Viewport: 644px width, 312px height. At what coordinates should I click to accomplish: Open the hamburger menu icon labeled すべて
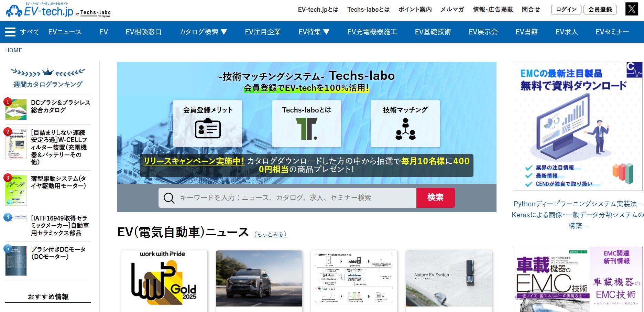(10, 32)
